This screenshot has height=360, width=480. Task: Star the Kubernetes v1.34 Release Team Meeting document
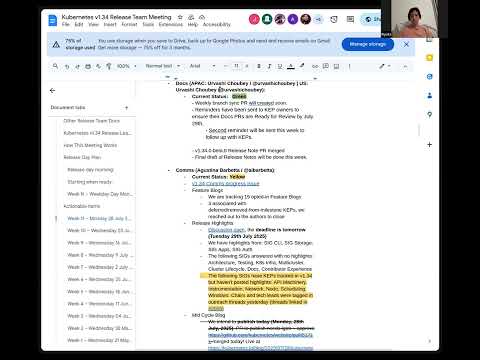click(x=180, y=17)
